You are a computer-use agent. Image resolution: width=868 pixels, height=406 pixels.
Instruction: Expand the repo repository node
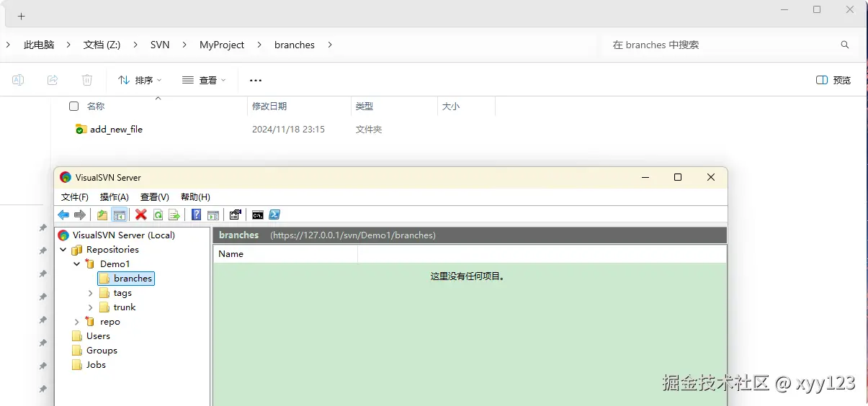77,322
